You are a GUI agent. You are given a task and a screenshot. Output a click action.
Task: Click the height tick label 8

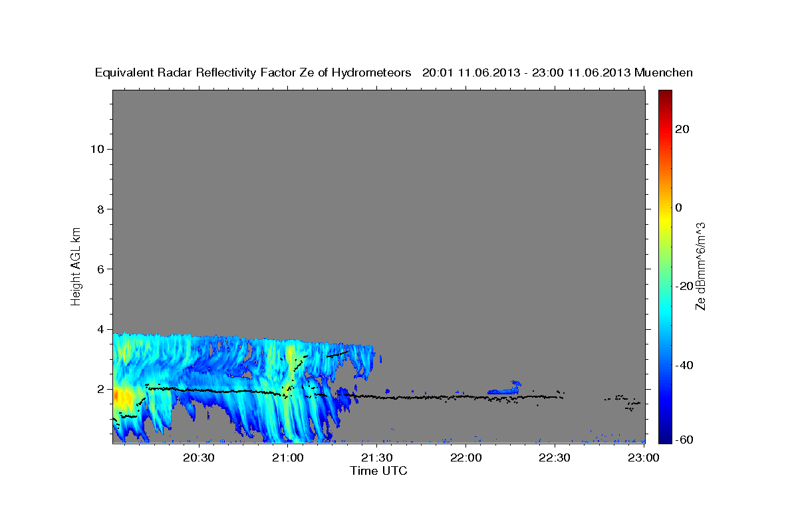click(x=101, y=209)
